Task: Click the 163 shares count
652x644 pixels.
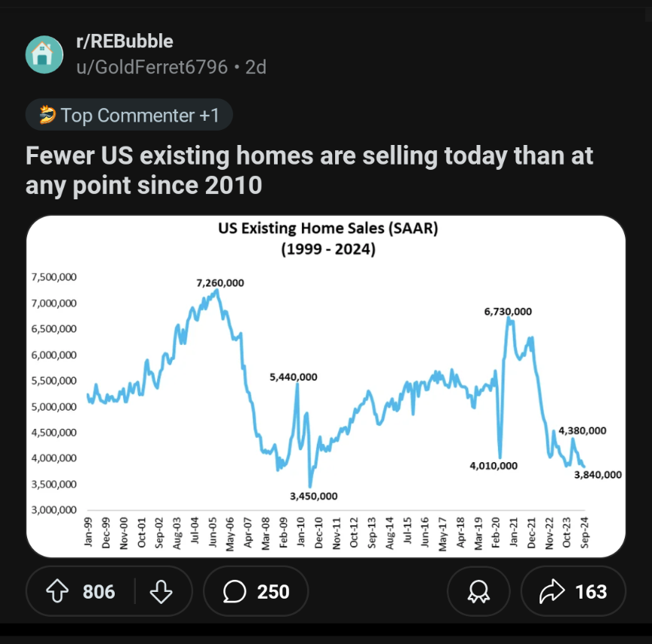Action: 591,591
